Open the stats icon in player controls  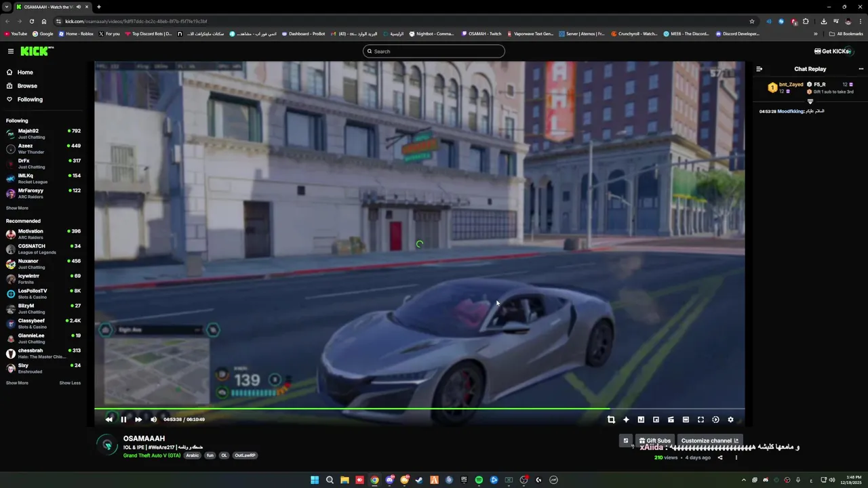pos(641,420)
